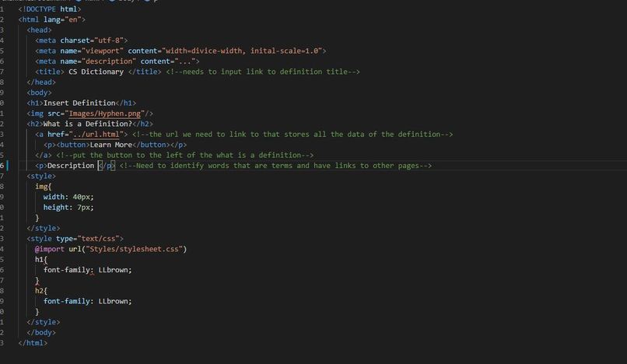
Task: Click the "description" meta name value
Action: click(x=109, y=61)
